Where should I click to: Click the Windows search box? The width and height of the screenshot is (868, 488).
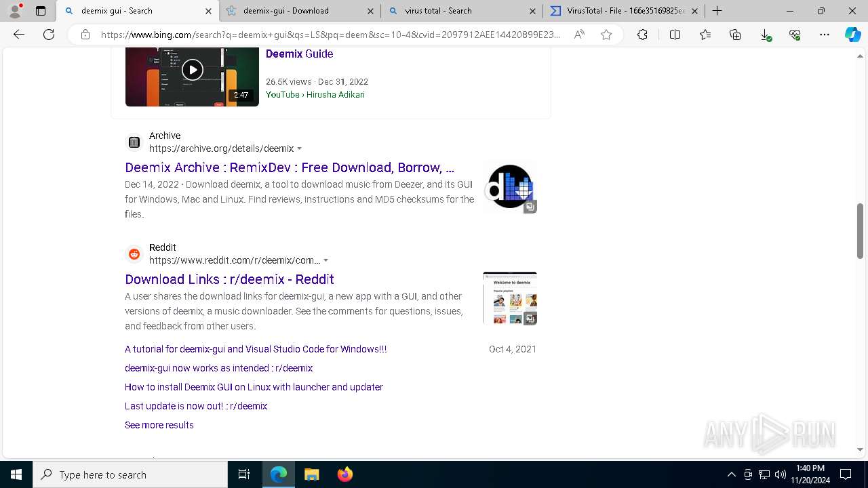[130, 474]
